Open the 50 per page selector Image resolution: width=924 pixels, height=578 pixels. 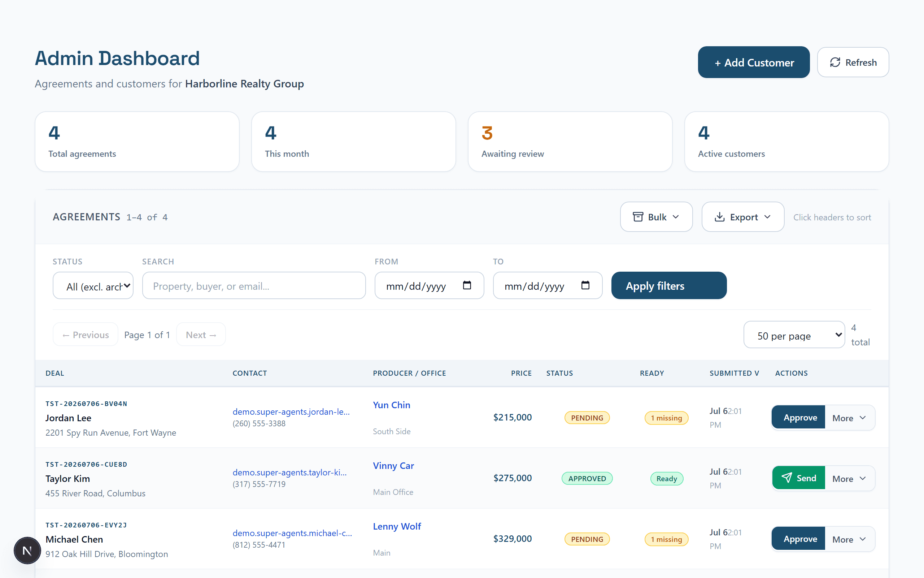click(794, 335)
